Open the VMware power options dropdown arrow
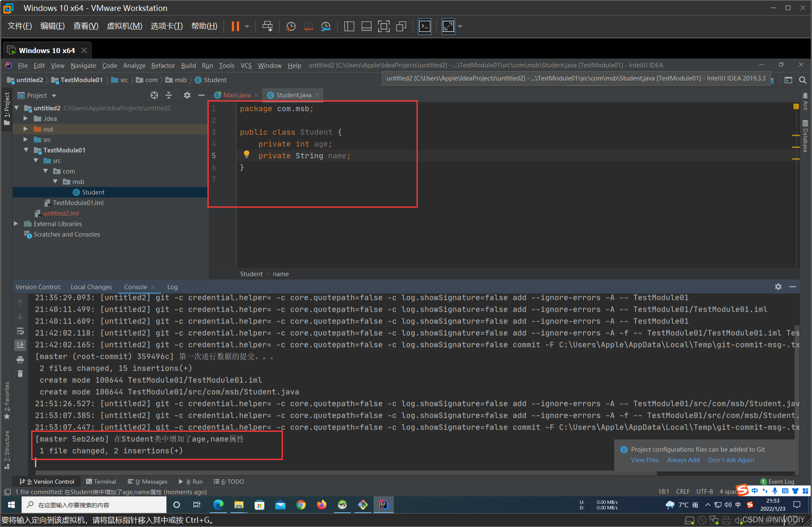 click(x=247, y=26)
